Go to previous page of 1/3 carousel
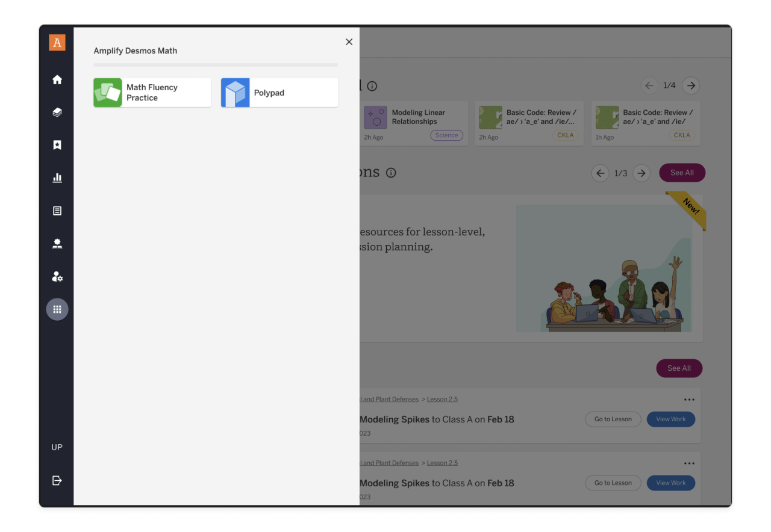Image resolution: width=771 pixels, height=532 pixels. coord(600,173)
